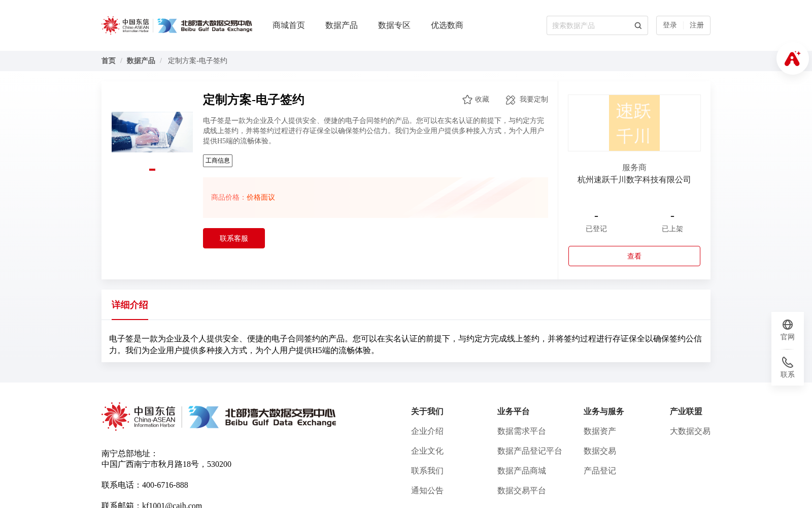
Task: Click the 我要定制 customize icon
Action: (x=511, y=100)
